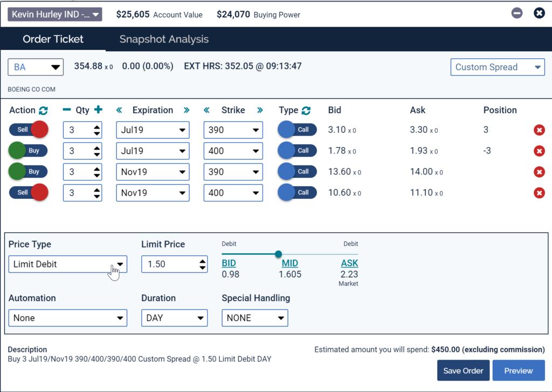Viewport: 552px width, 392px height.
Task: Click the plus icon beside Qty
Action: tap(98, 110)
